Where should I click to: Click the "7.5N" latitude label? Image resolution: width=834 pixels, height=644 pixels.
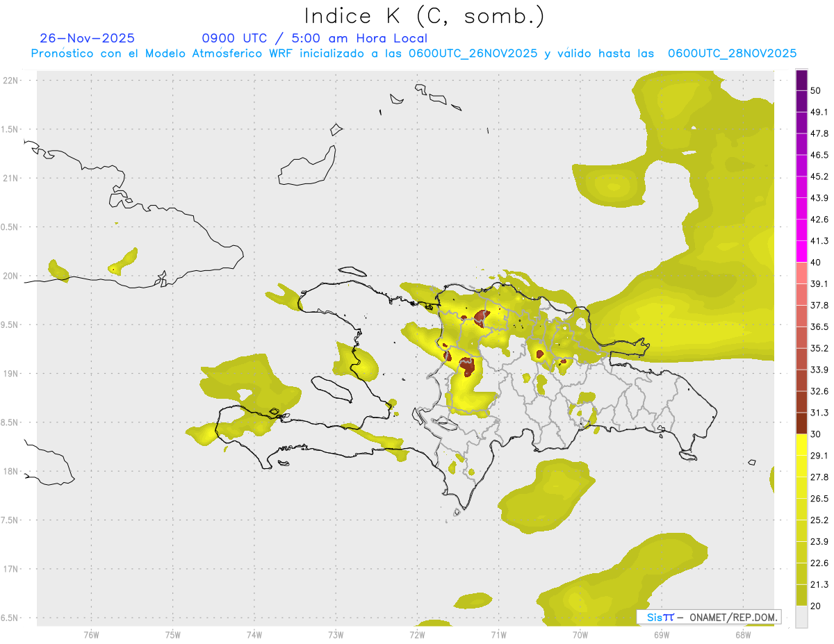10,520
